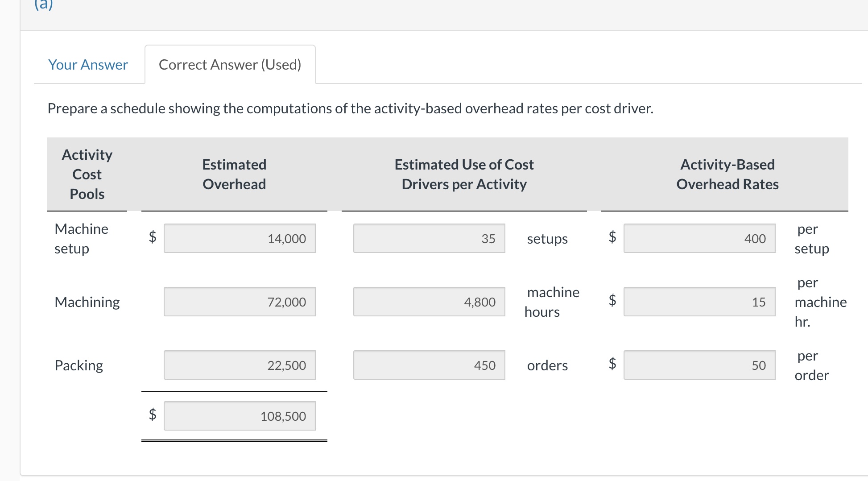Click the 72,000 Machining overhead field

(240, 302)
